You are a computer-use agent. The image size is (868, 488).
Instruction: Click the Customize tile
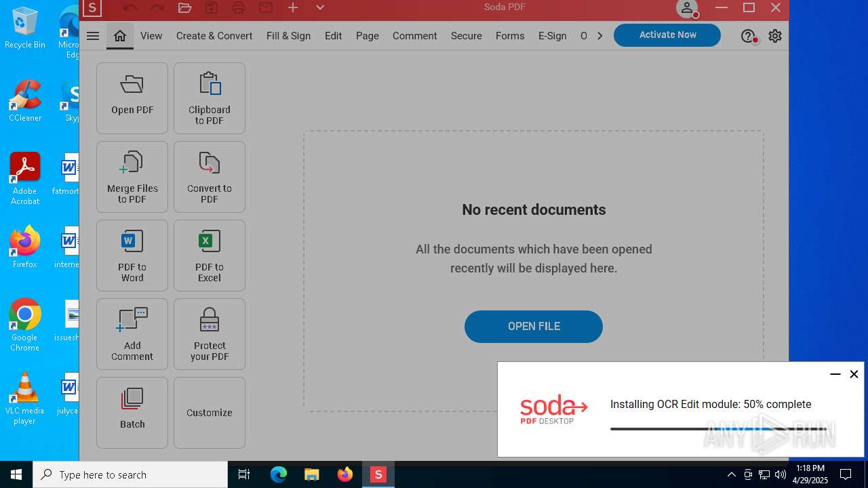coord(210,413)
